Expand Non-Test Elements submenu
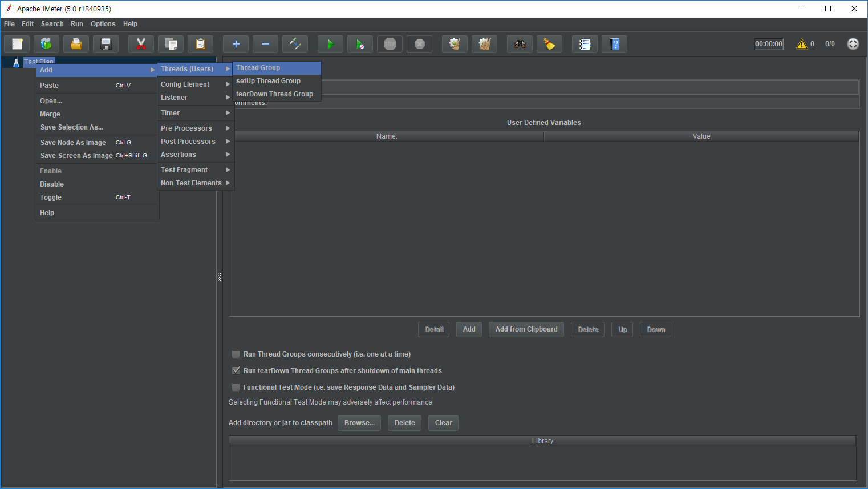 point(195,183)
